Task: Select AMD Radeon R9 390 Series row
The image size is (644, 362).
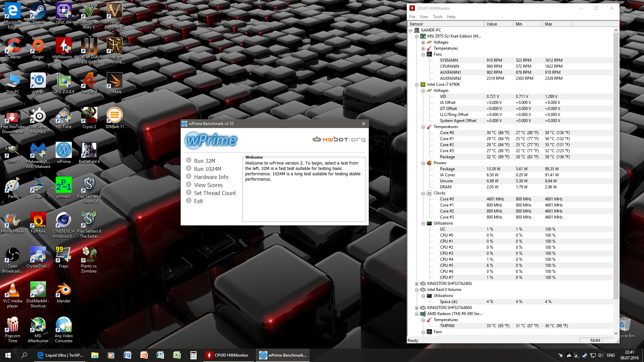Action: [454, 314]
